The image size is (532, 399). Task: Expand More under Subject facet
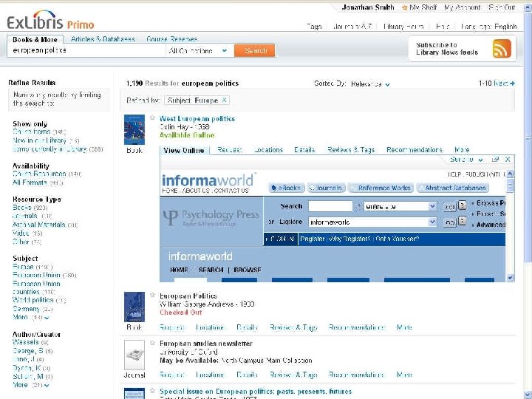31,318
